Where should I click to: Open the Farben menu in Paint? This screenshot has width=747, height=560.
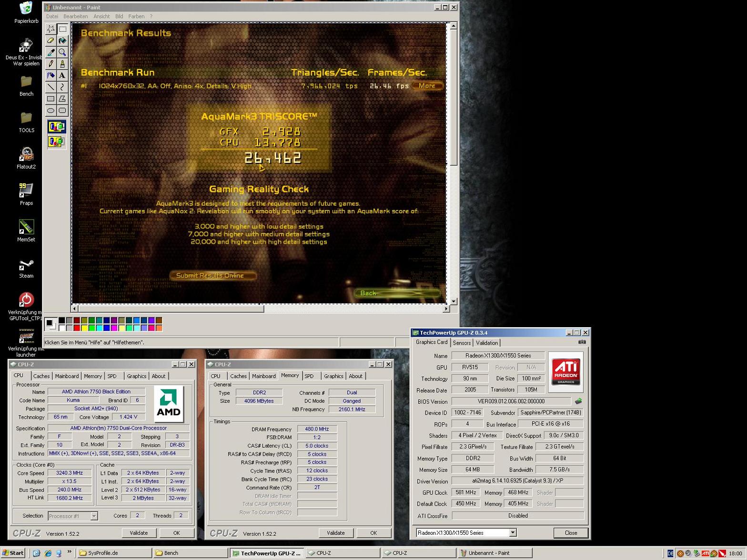[136, 16]
